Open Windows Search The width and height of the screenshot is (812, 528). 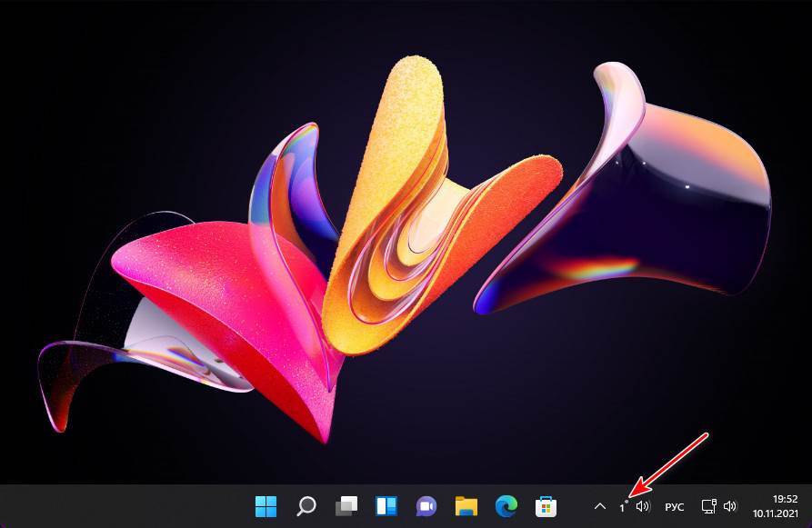(306, 506)
